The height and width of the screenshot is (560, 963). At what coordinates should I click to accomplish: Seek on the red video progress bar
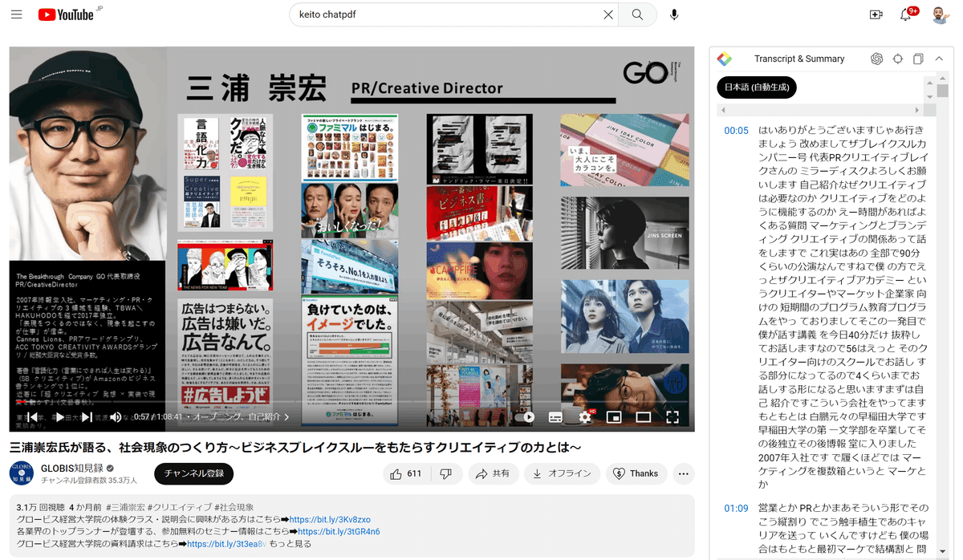(x=351, y=403)
